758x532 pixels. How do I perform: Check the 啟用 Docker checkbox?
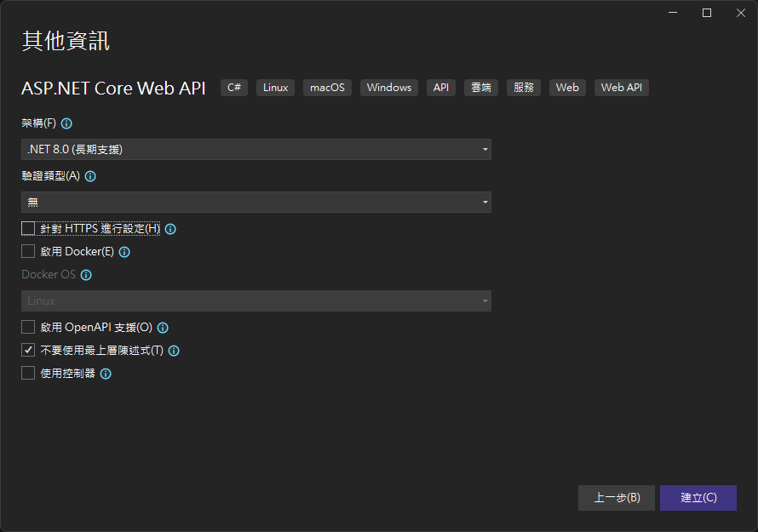[28, 251]
